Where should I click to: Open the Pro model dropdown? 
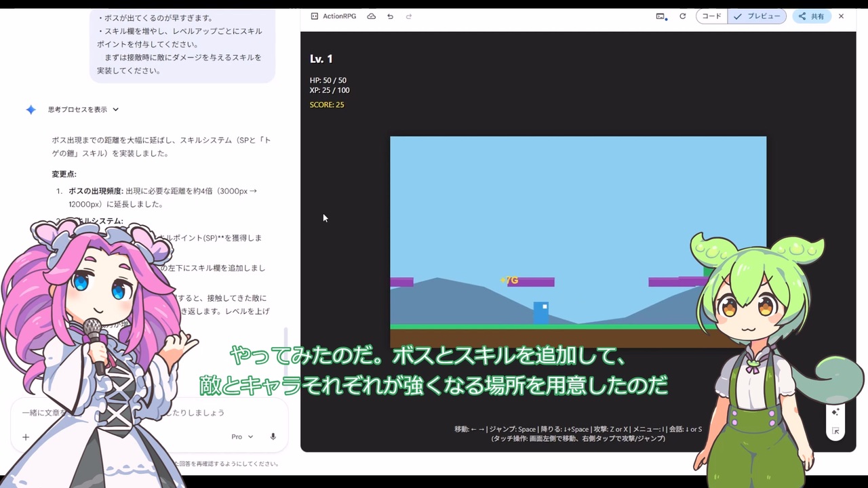click(x=242, y=436)
